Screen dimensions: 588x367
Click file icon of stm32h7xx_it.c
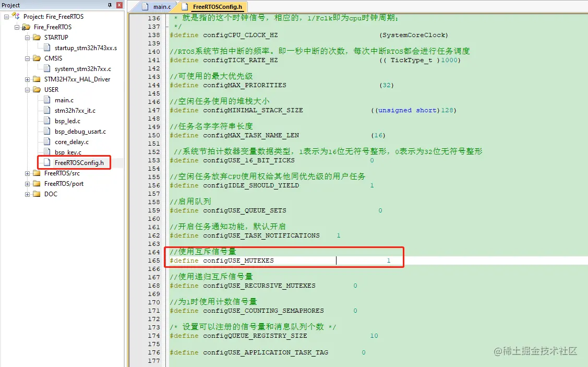tap(47, 110)
